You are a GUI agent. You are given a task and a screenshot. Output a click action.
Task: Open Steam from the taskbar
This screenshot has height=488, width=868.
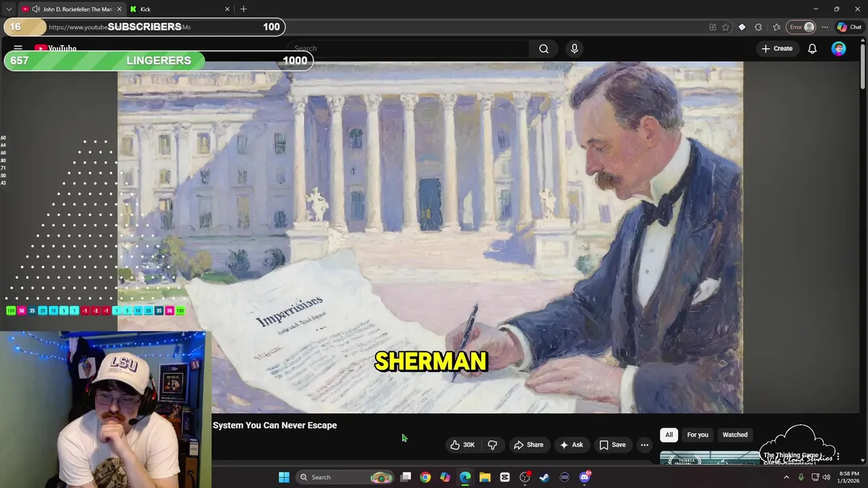pyautogui.click(x=545, y=477)
